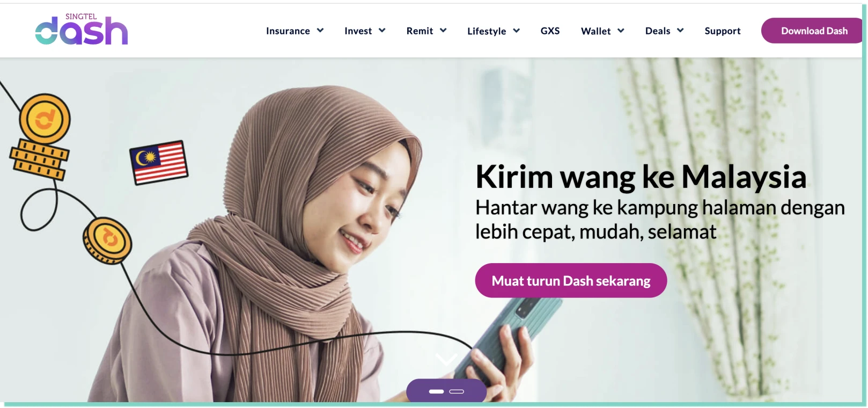
Task: Click the top gold Dash coin
Action: point(45,119)
